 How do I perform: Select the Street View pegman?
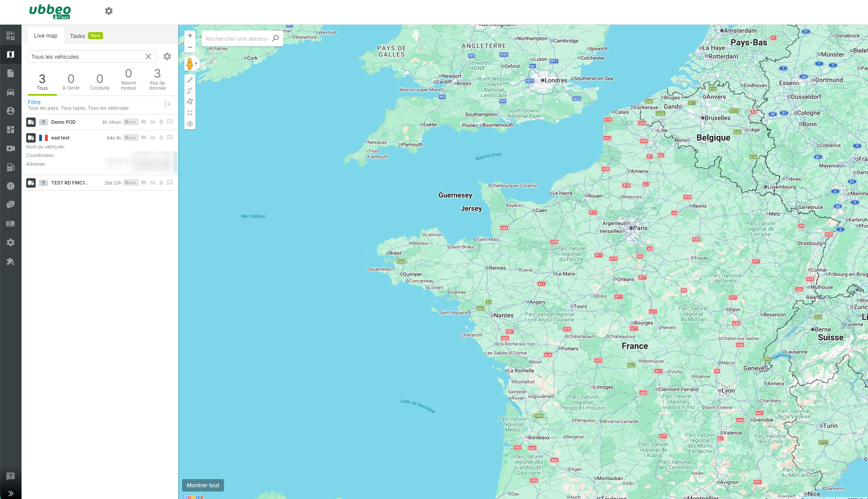(189, 63)
